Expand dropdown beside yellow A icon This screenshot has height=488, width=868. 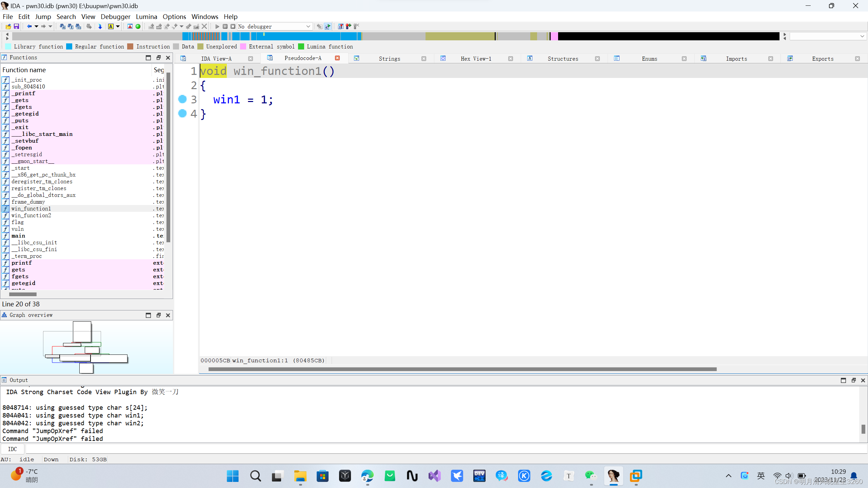118,26
